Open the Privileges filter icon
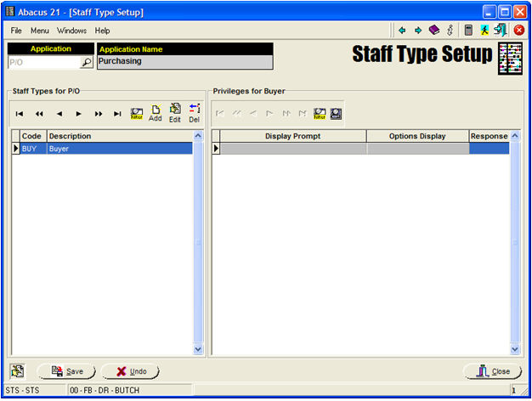 pos(320,113)
